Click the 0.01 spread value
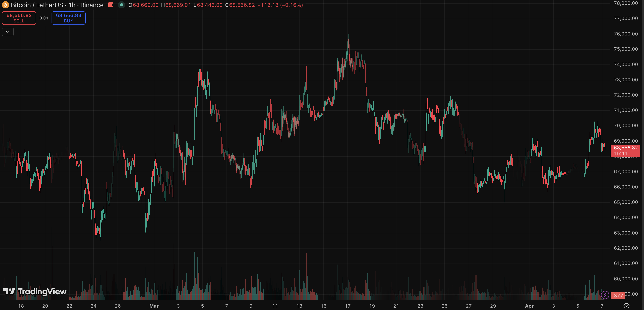This screenshot has width=644, height=310. click(x=44, y=18)
